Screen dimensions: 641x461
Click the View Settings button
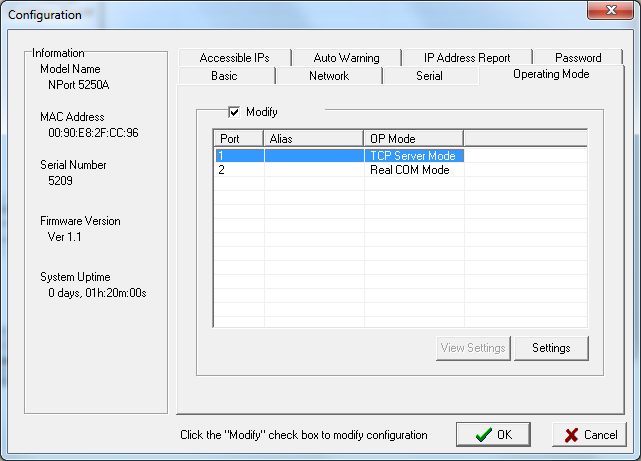pyautogui.click(x=474, y=348)
